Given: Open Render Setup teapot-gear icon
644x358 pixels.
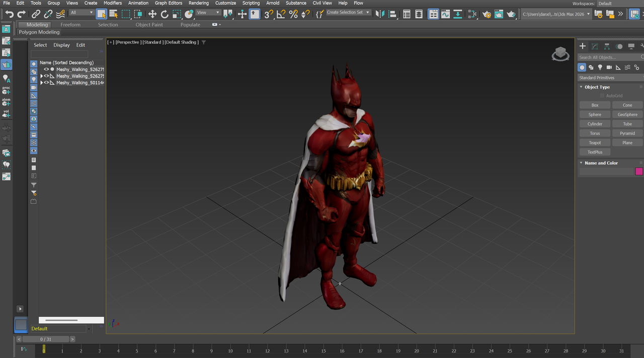Looking at the screenshot, I should pos(487,14).
